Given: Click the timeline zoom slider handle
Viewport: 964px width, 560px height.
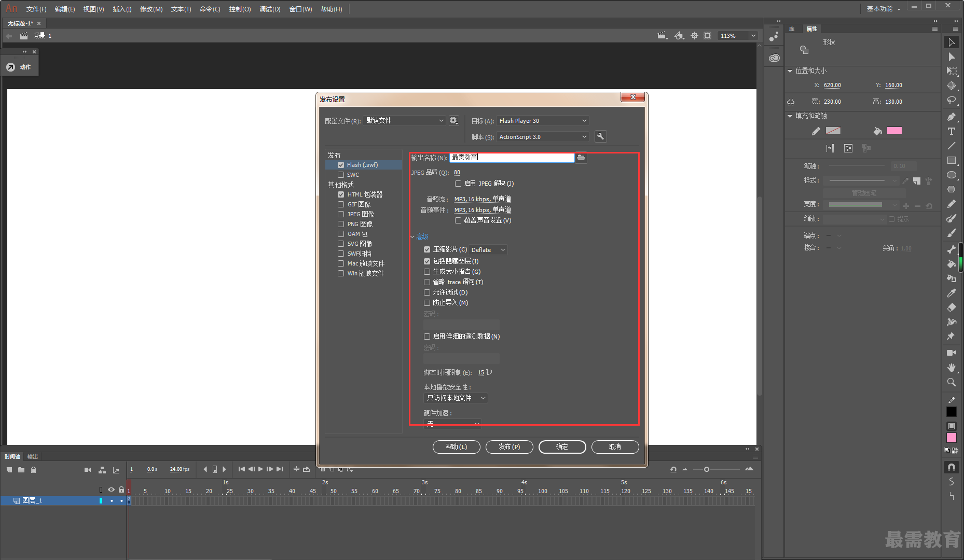Looking at the screenshot, I should 706,469.
